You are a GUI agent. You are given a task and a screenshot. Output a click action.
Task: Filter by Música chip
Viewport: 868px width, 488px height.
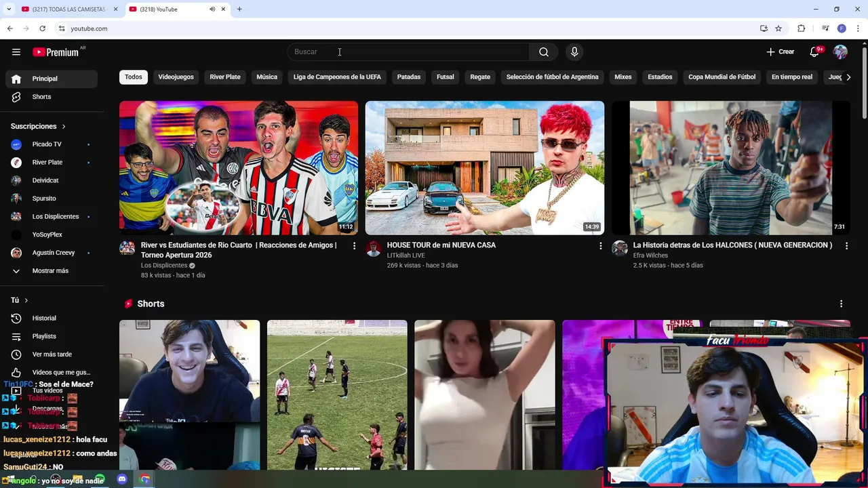[x=267, y=77]
